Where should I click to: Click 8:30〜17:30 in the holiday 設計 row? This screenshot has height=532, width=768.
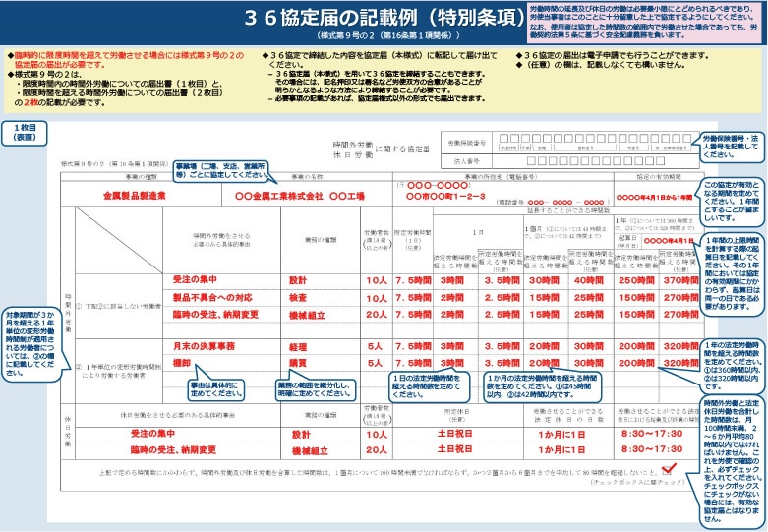click(651, 434)
